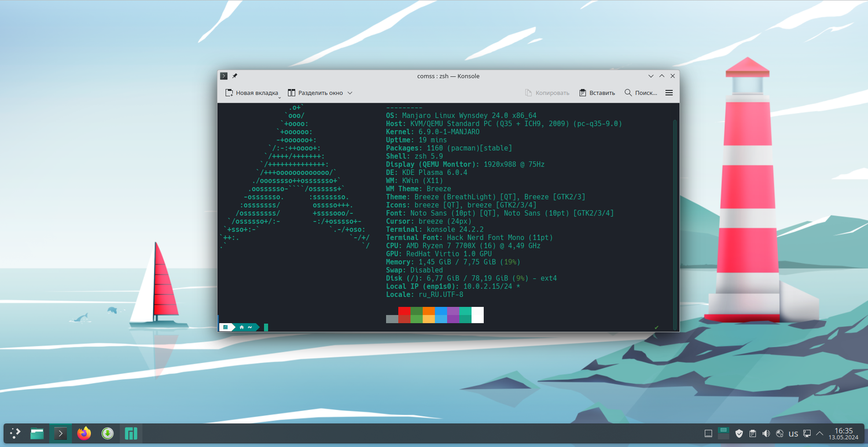868x447 pixels.
Task: Click the home ~ segment of the prompt
Action: [x=246, y=327]
